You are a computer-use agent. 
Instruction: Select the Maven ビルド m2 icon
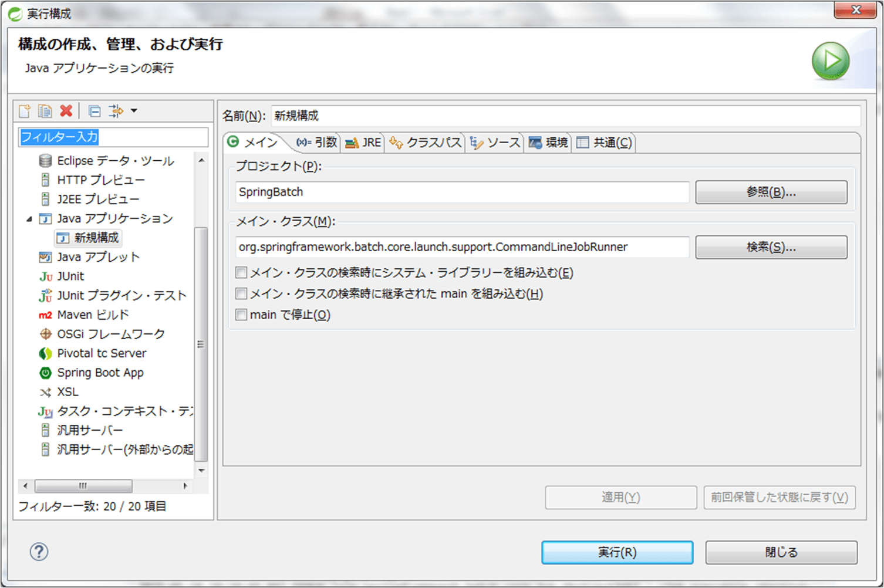(x=45, y=315)
